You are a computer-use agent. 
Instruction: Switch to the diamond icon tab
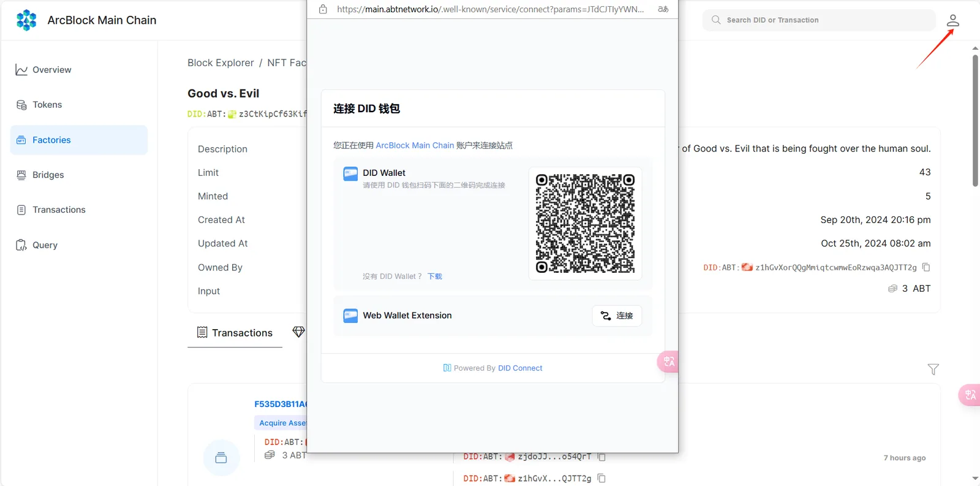click(298, 332)
